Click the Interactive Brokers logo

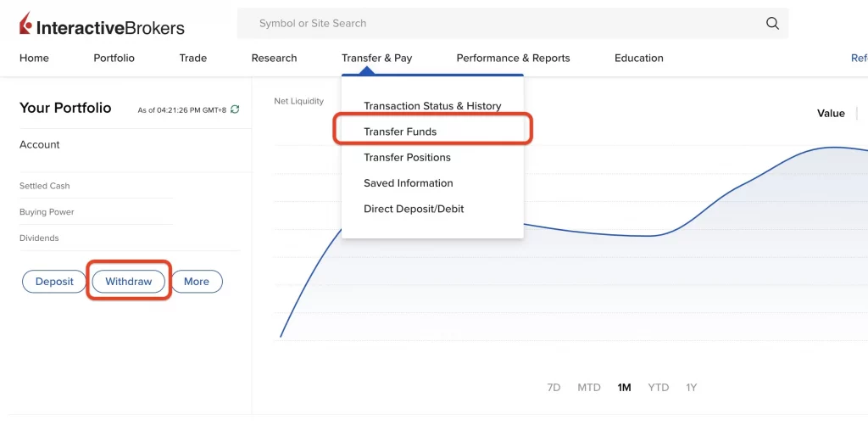point(102,25)
